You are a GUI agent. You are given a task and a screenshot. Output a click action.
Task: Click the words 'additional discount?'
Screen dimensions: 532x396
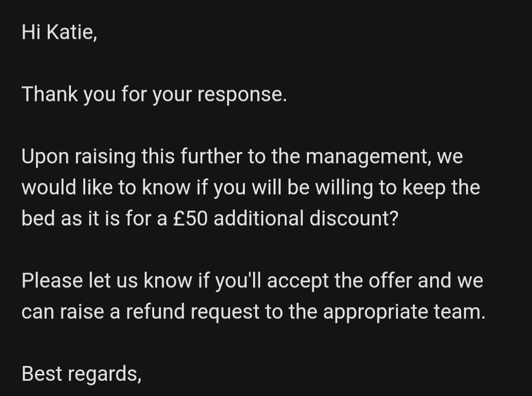click(306, 218)
